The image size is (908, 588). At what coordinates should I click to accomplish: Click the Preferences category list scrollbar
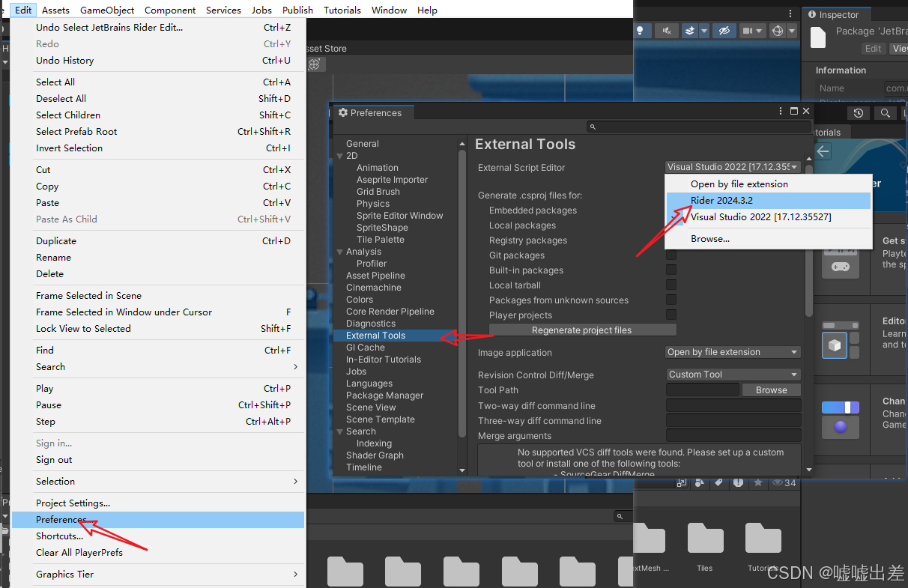click(462, 292)
